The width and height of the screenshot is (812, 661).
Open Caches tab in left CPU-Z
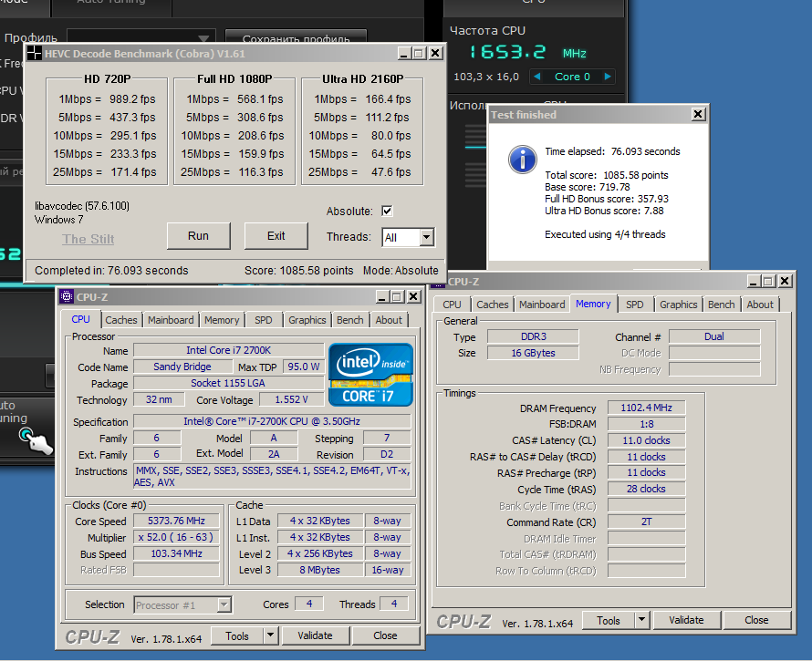click(x=121, y=320)
